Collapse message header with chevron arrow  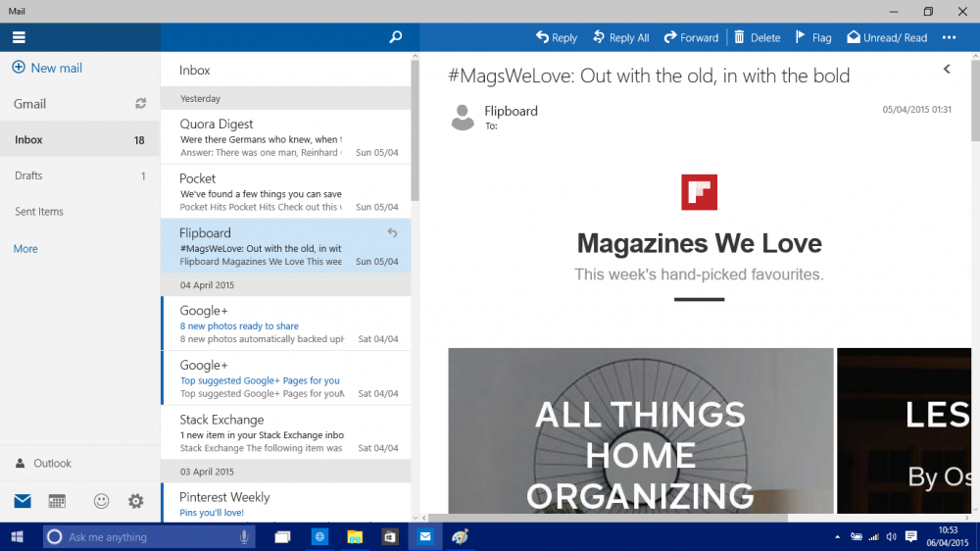(x=947, y=69)
